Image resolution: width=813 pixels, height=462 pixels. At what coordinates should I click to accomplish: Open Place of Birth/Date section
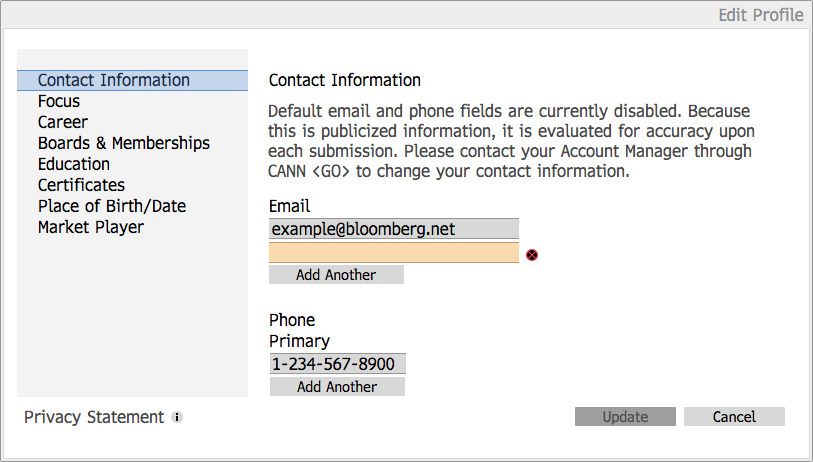pos(112,206)
